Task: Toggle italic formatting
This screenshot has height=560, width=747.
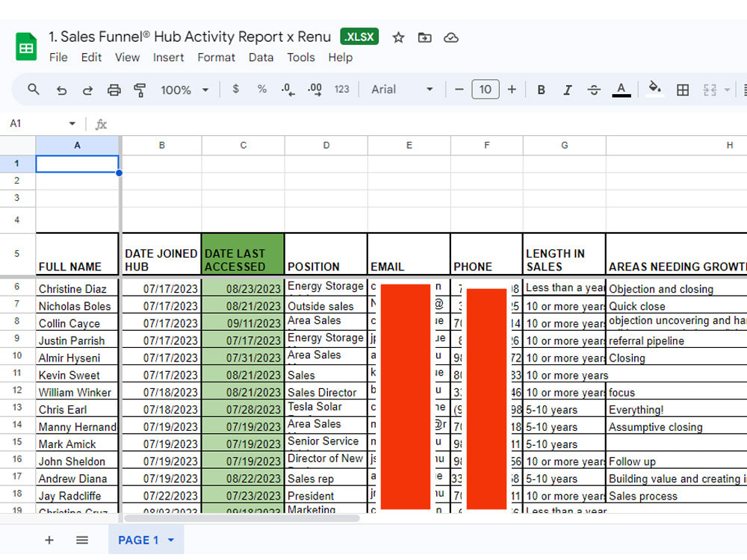Action: tap(568, 90)
